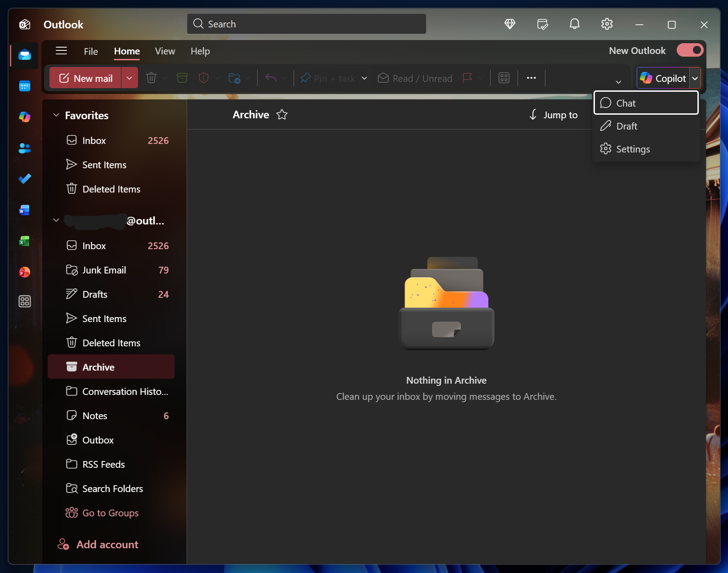
Task: Launch Word from the app rail
Action: coord(24,210)
